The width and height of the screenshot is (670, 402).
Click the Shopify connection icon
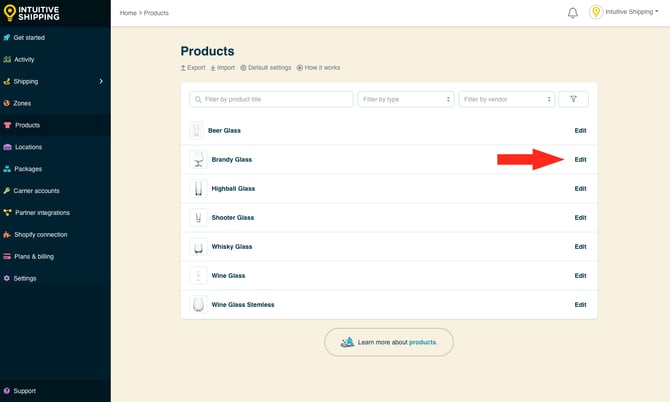(x=7, y=235)
